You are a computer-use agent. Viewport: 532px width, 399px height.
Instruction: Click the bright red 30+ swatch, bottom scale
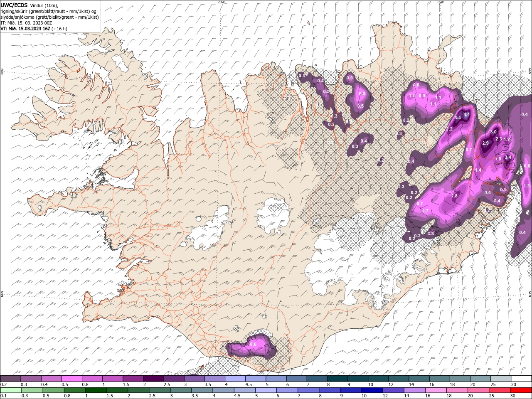(x=520, y=390)
